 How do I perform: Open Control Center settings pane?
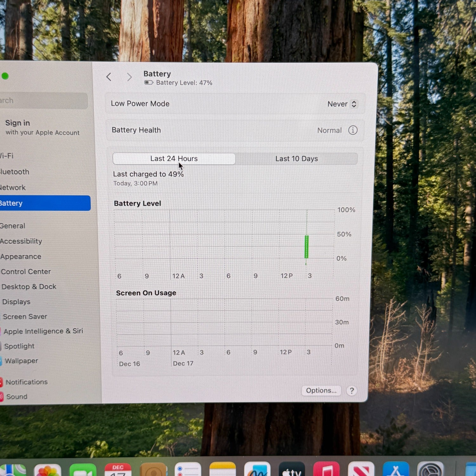26,272
